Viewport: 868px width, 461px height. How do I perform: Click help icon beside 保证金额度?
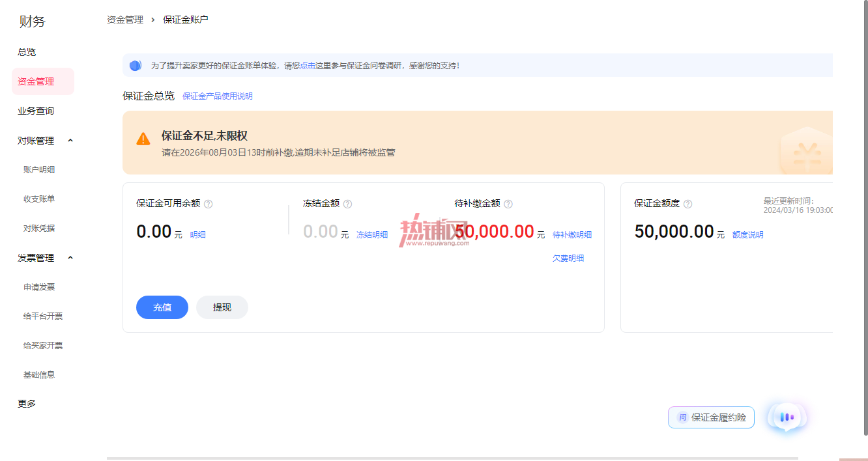click(687, 204)
